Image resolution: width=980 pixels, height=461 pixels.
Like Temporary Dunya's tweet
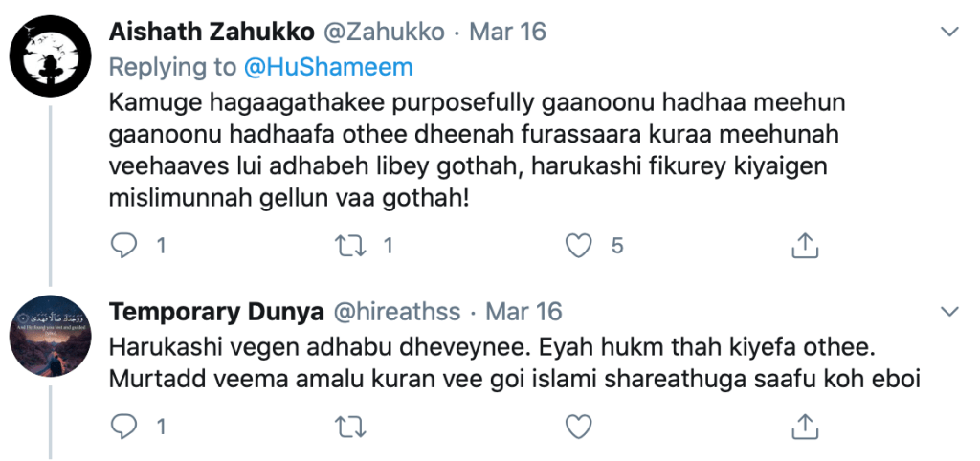[x=577, y=424]
